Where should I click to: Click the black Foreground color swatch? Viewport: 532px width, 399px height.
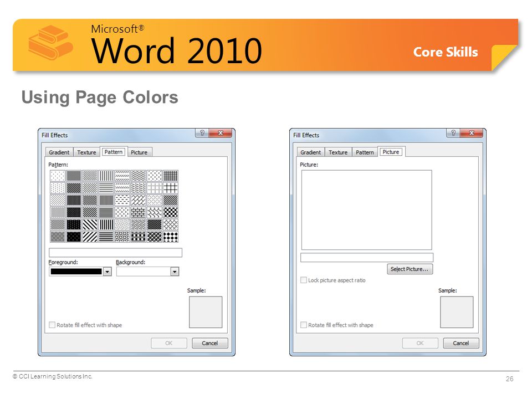click(76, 272)
